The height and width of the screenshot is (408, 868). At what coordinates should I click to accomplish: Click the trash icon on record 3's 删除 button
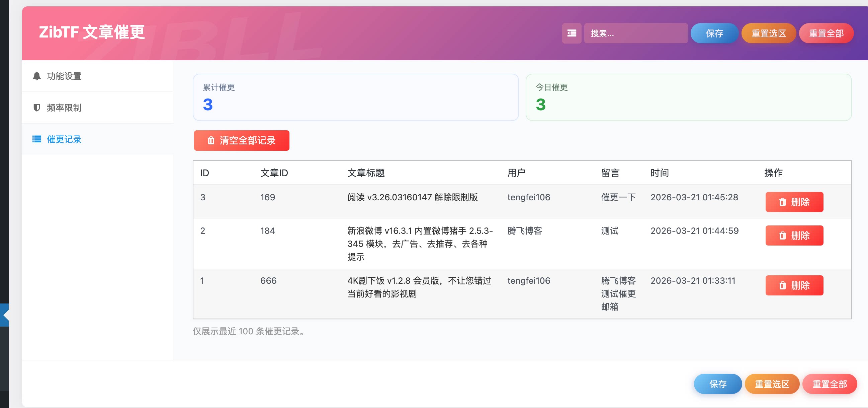click(x=783, y=202)
